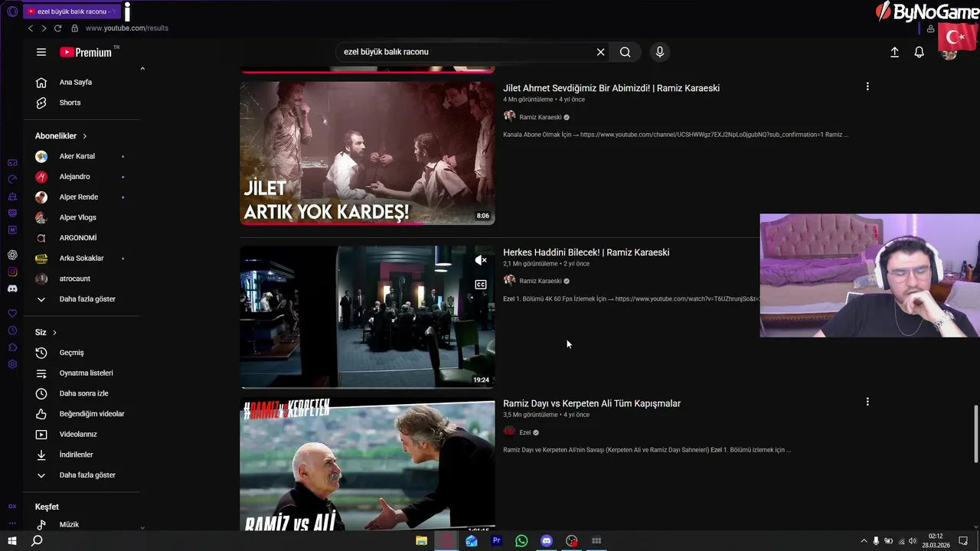
Task: Open the YouTube hamburger guide menu
Action: [41, 52]
